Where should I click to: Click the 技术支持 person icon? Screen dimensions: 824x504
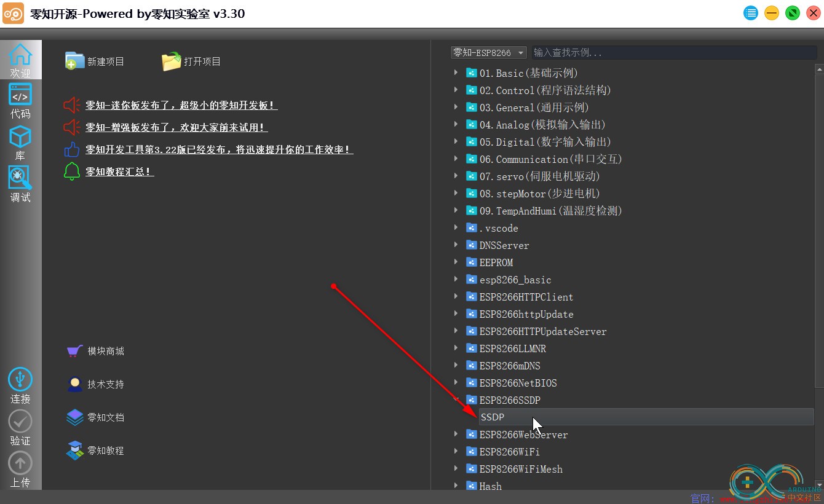74,384
